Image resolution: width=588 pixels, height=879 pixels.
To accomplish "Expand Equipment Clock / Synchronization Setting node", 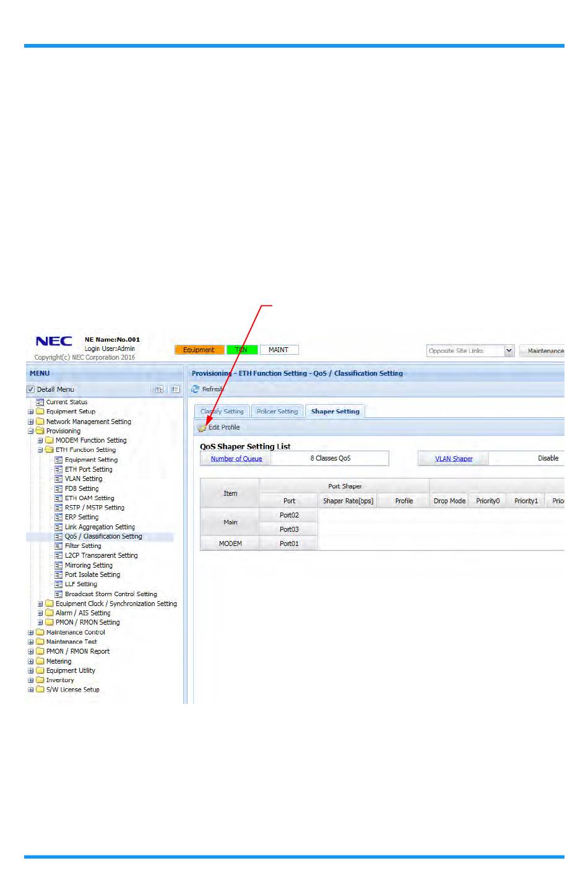I will click(40, 604).
